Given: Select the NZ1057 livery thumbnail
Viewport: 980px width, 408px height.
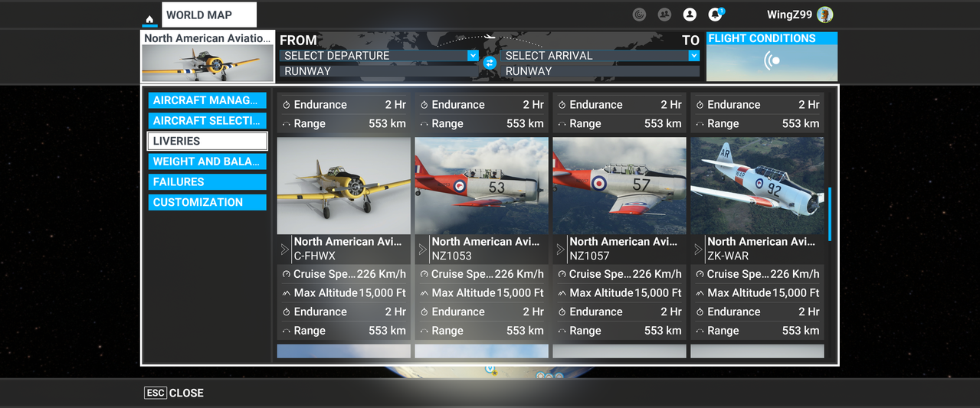Looking at the screenshot, I should coord(619,185).
